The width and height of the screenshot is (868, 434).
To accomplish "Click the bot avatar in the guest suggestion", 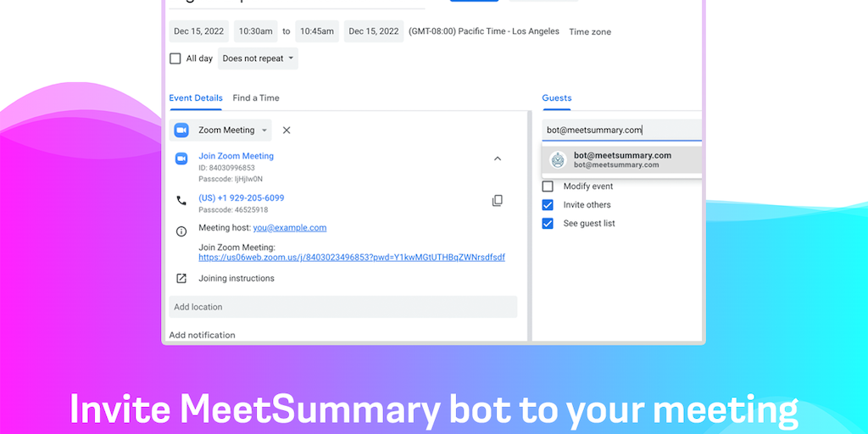I will click(558, 160).
